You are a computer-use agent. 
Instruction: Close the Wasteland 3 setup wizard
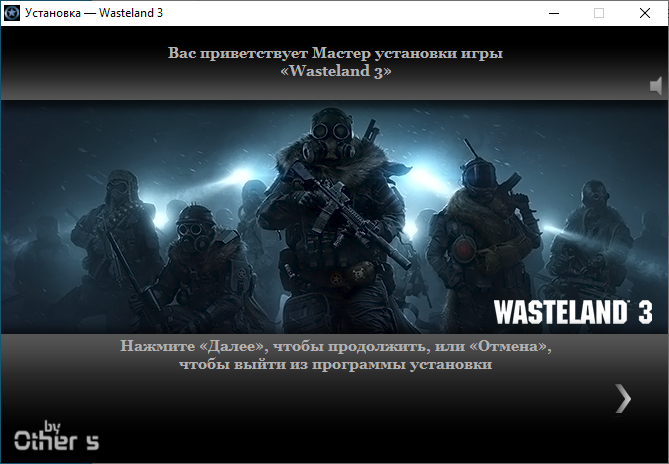(x=645, y=13)
